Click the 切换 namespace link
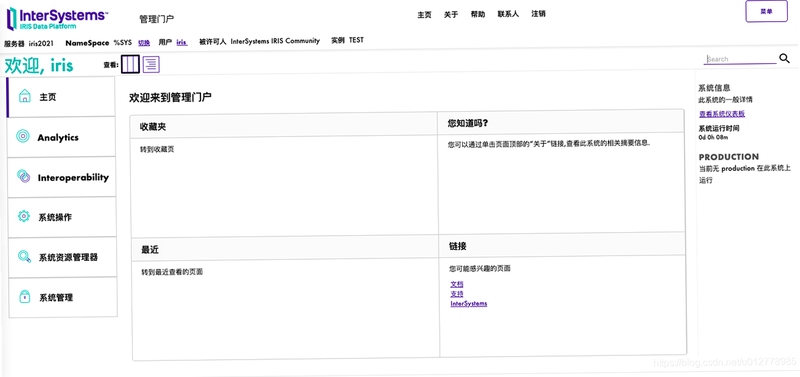800x377 pixels. tap(144, 43)
